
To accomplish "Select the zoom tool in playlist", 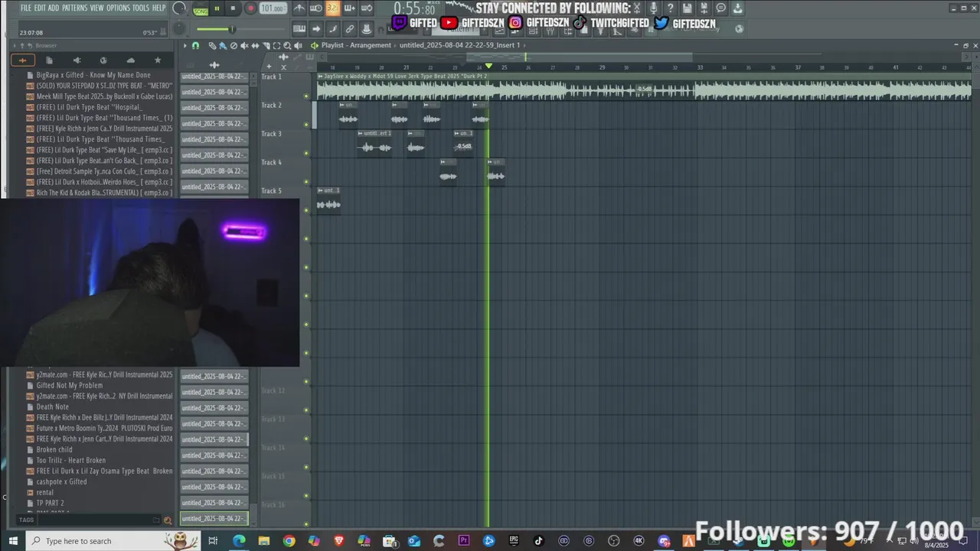I will pyautogui.click(x=287, y=45).
